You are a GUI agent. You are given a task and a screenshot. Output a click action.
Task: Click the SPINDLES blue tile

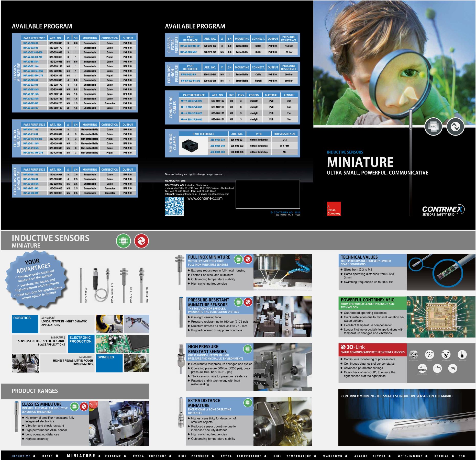pyautogui.click(x=109, y=363)
